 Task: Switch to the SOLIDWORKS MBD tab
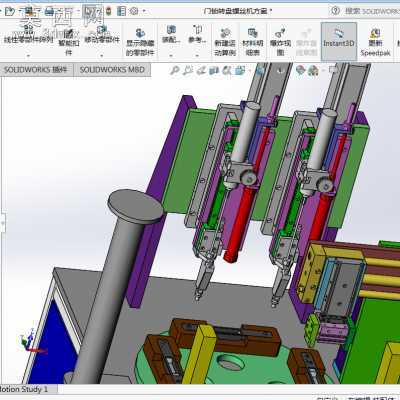[112, 70]
